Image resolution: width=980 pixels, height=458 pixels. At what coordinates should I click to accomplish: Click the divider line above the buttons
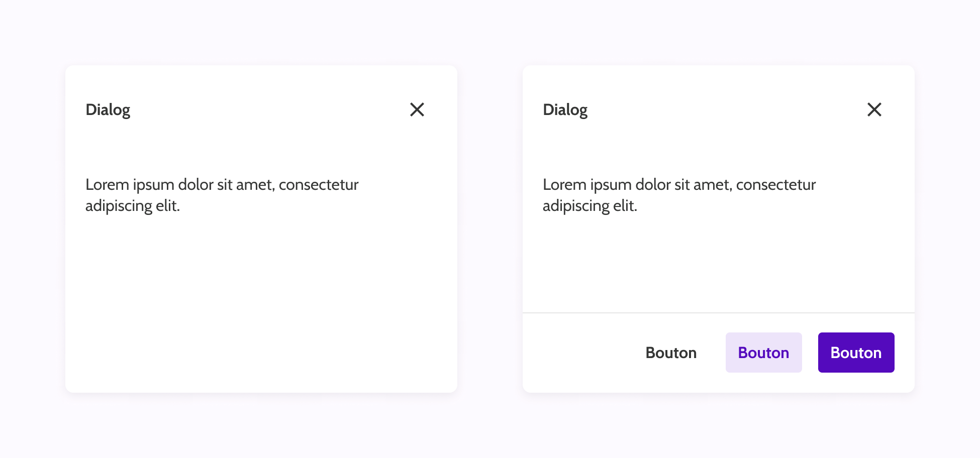click(x=719, y=313)
